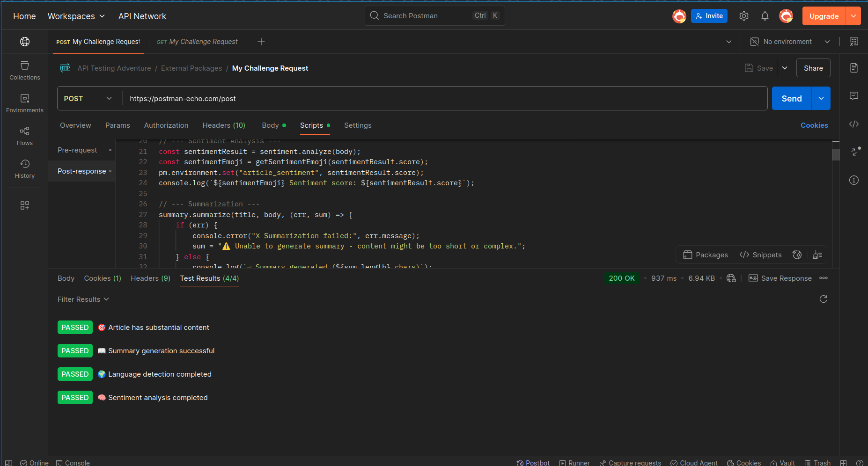Viewport: 868px width, 466px height.
Task: Open the Collections sidebar panel
Action: point(25,71)
